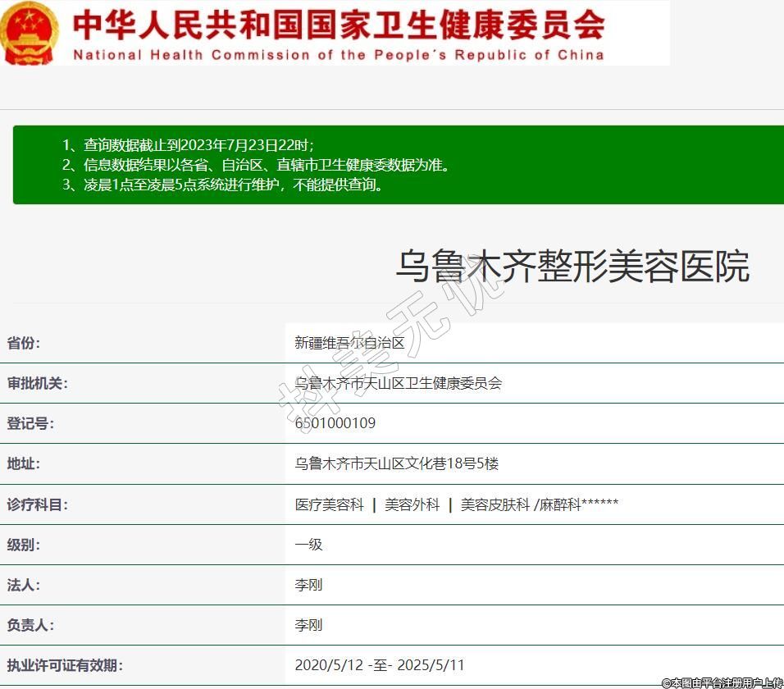Select the registration number 6501000109

tap(335, 423)
